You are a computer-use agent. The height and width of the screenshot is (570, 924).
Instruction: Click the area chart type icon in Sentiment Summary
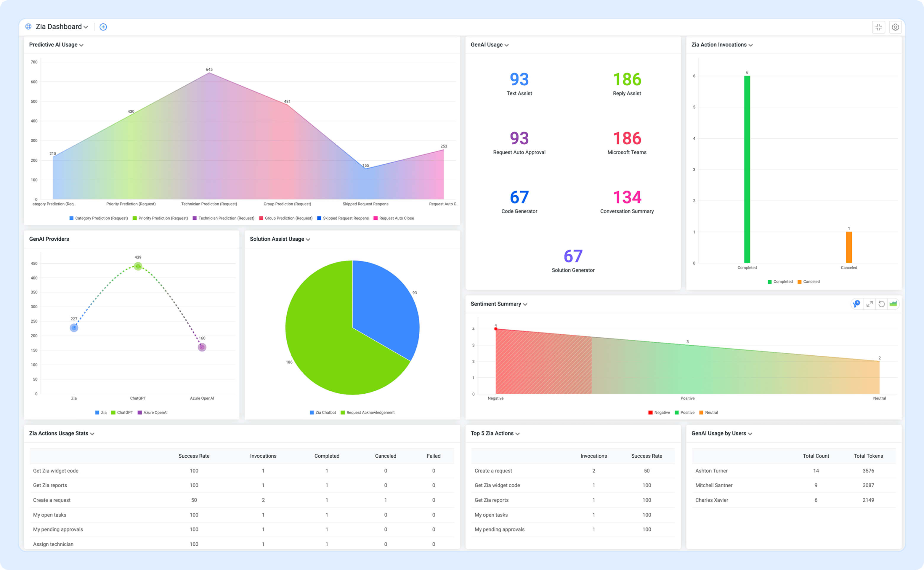(893, 304)
